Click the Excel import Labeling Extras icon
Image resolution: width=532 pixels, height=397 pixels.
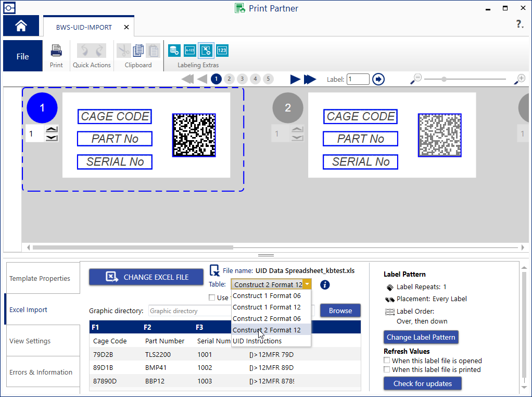coord(206,51)
